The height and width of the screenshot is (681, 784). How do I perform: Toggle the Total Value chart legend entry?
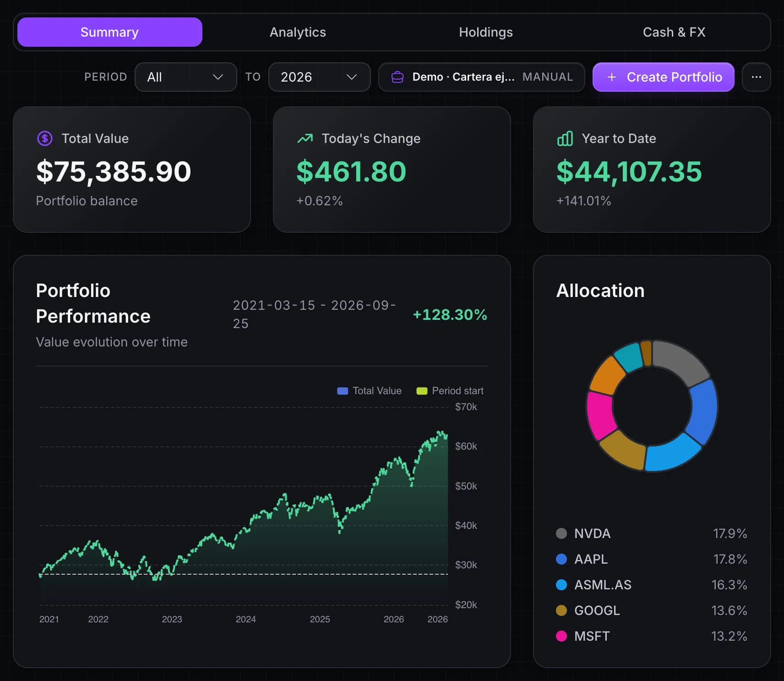(x=369, y=391)
